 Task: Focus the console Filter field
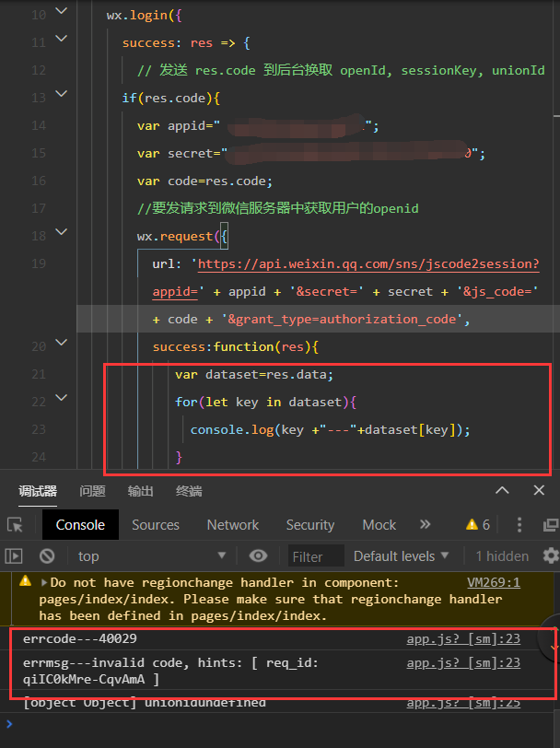pos(316,556)
